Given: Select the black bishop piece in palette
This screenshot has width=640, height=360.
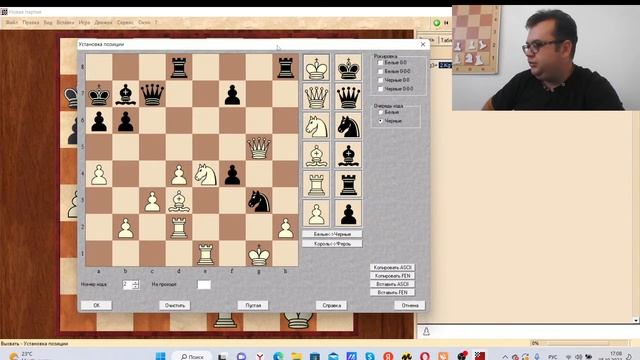Looking at the screenshot, I should 348,156.
